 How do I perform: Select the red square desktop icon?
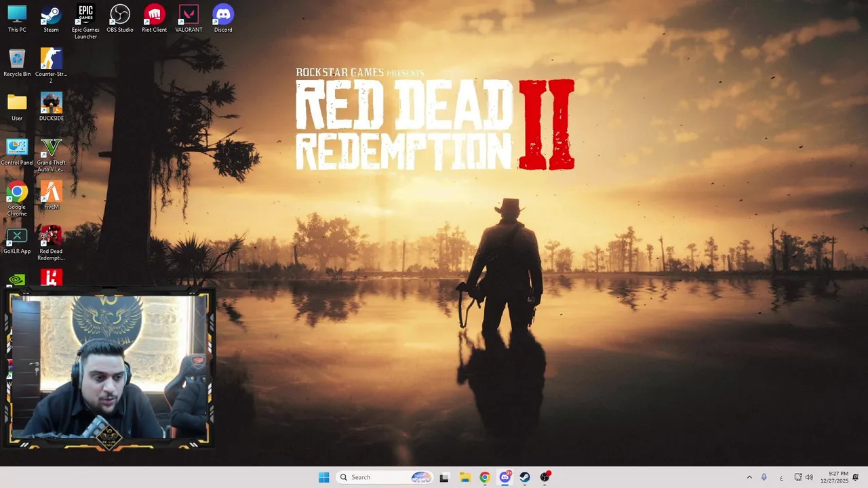51,279
